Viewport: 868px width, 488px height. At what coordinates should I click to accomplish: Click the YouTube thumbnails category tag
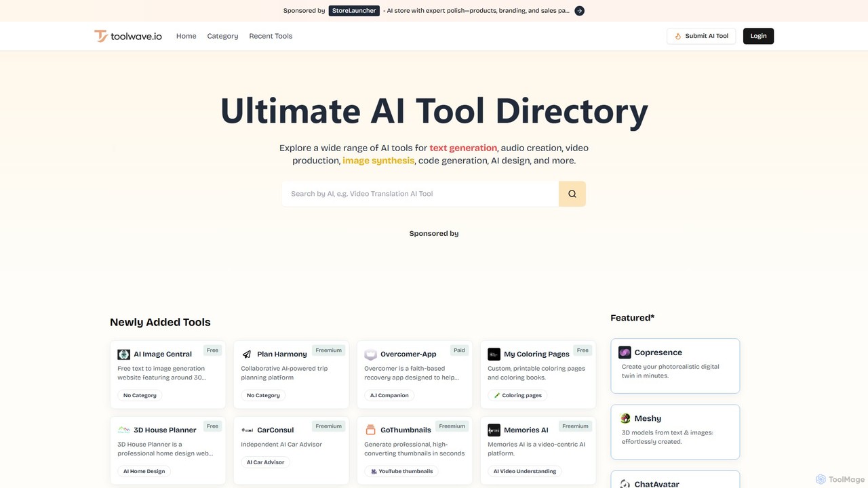click(401, 471)
